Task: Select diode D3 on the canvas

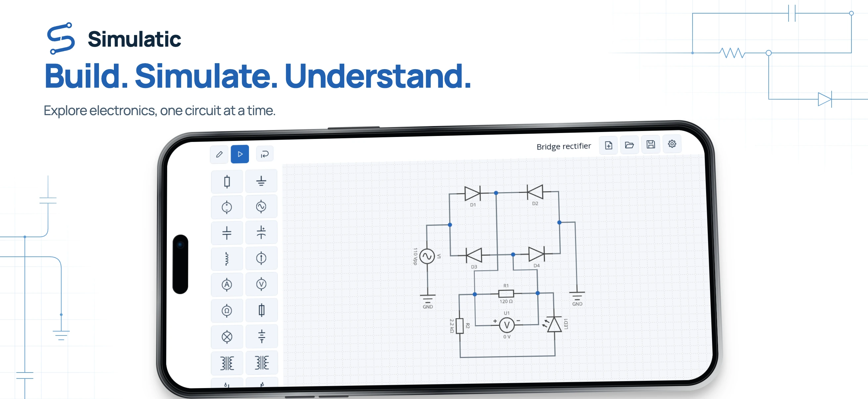Action: point(473,255)
